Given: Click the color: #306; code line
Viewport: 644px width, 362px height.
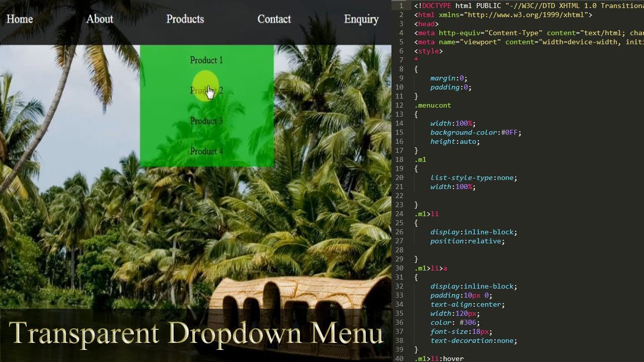Looking at the screenshot, I should click(x=455, y=323).
